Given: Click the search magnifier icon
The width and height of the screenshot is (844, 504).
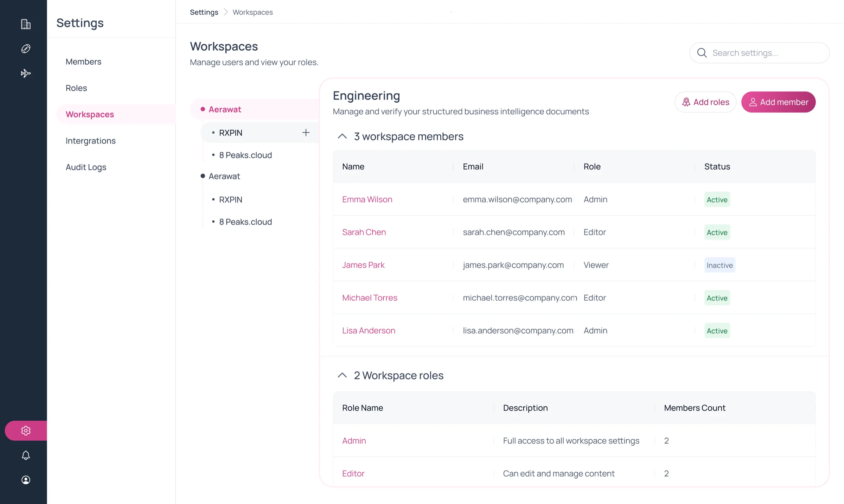Looking at the screenshot, I should [x=702, y=53].
